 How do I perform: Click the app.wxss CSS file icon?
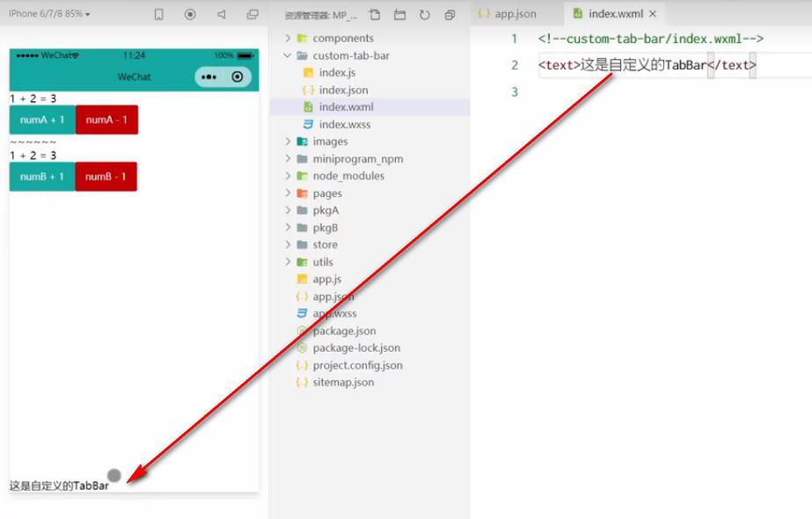point(302,313)
